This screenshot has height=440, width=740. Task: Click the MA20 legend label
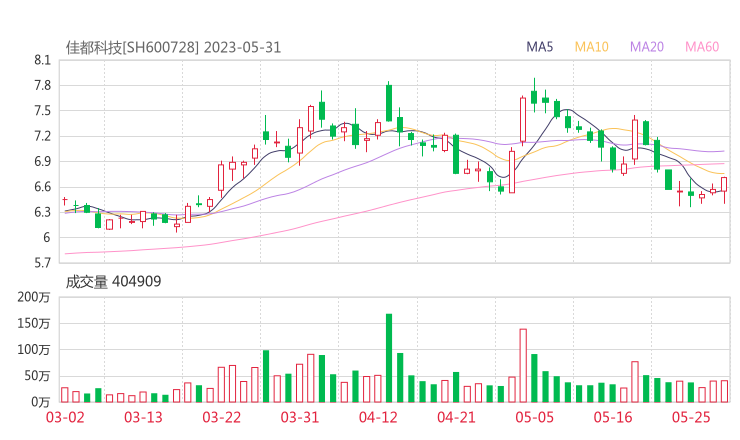click(x=647, y=47)
